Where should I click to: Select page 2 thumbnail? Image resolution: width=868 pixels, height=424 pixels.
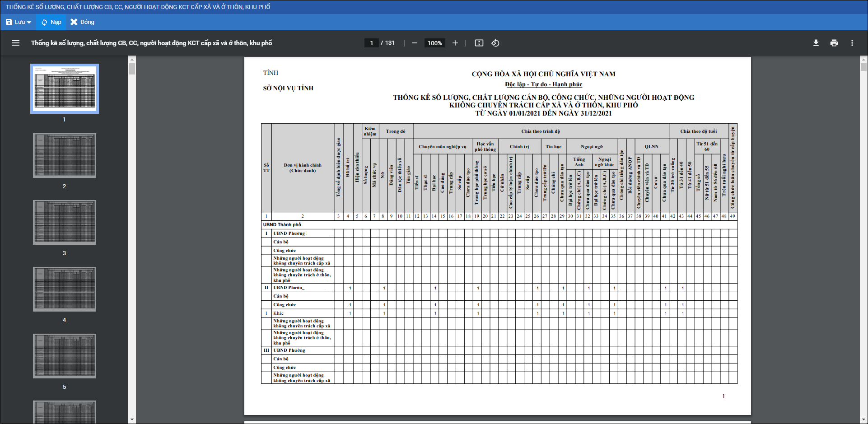(x=65, y=155)
